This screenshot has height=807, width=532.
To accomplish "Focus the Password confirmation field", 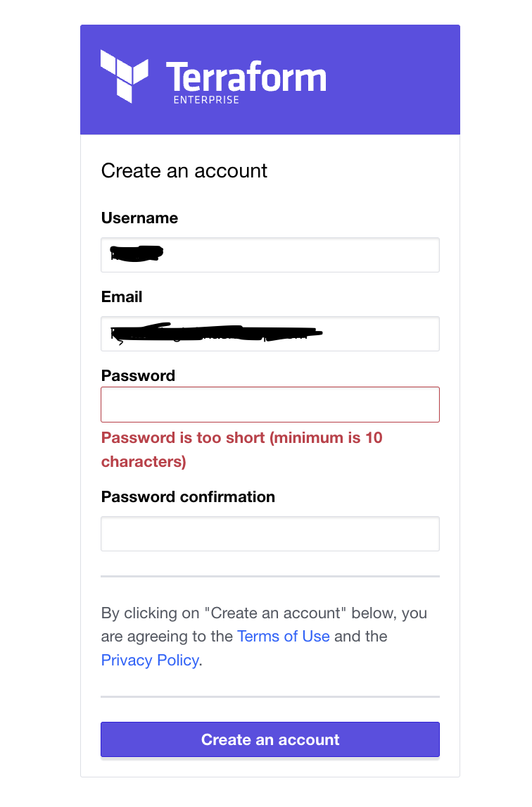I will [x=270, y=534].
